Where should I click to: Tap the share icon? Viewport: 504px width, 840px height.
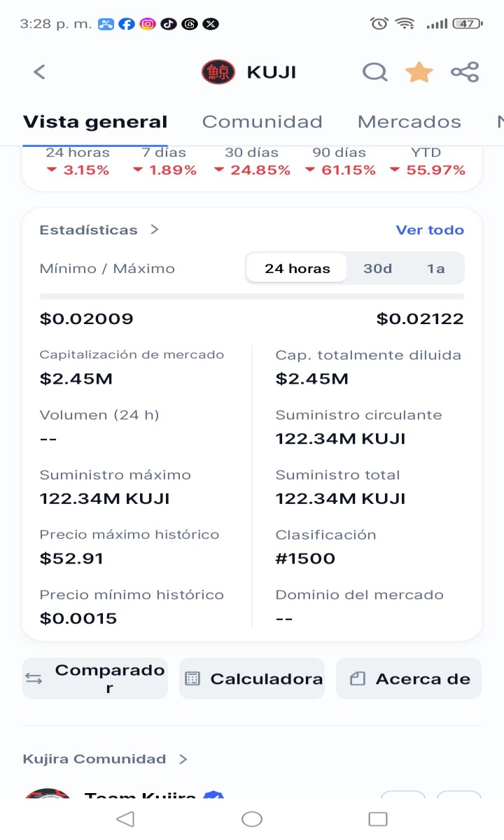click(x=465, y=72)
